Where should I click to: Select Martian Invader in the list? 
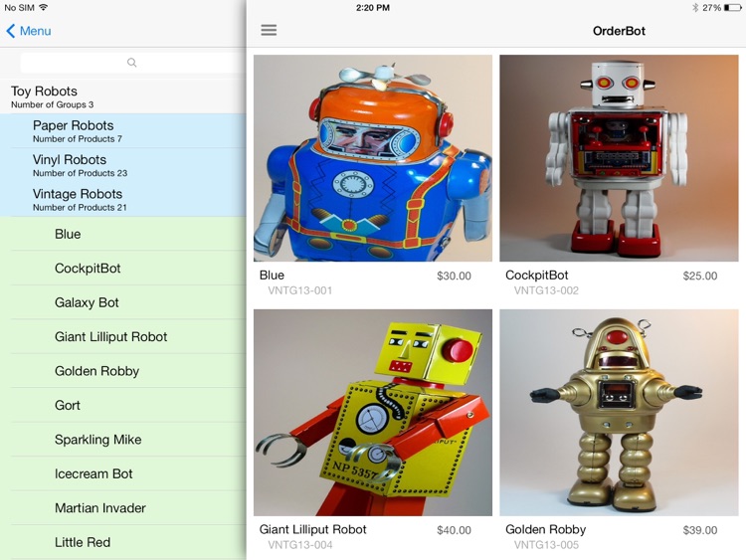click(x=122, y=507)
